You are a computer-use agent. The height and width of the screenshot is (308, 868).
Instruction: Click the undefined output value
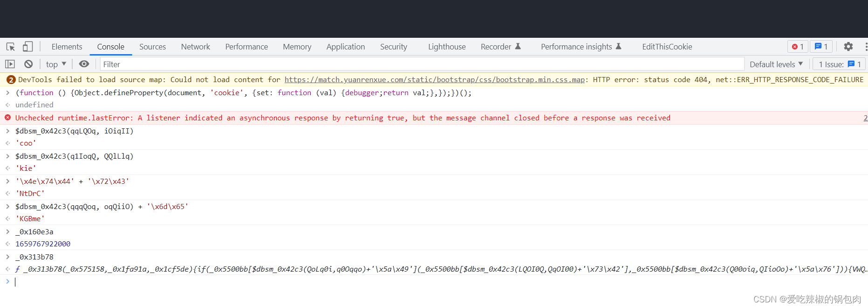[x=34, y=105]
